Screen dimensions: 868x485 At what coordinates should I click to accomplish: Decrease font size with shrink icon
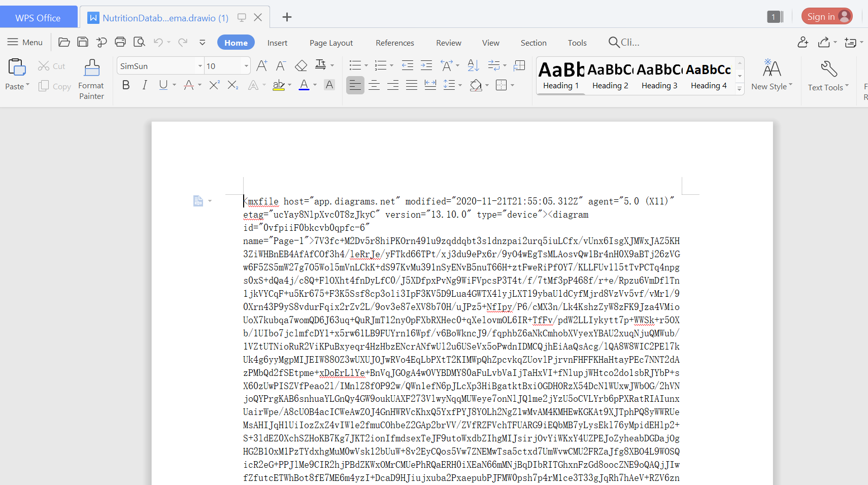(x=281, y=65)
